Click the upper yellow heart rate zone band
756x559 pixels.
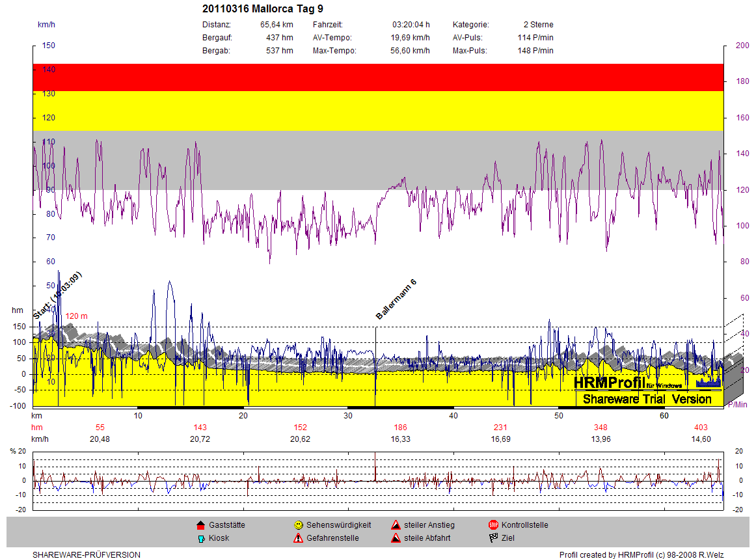377,111
